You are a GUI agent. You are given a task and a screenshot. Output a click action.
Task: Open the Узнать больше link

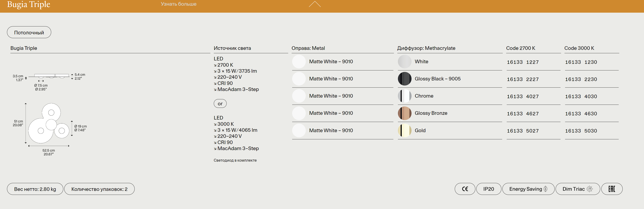pos(178,4)
